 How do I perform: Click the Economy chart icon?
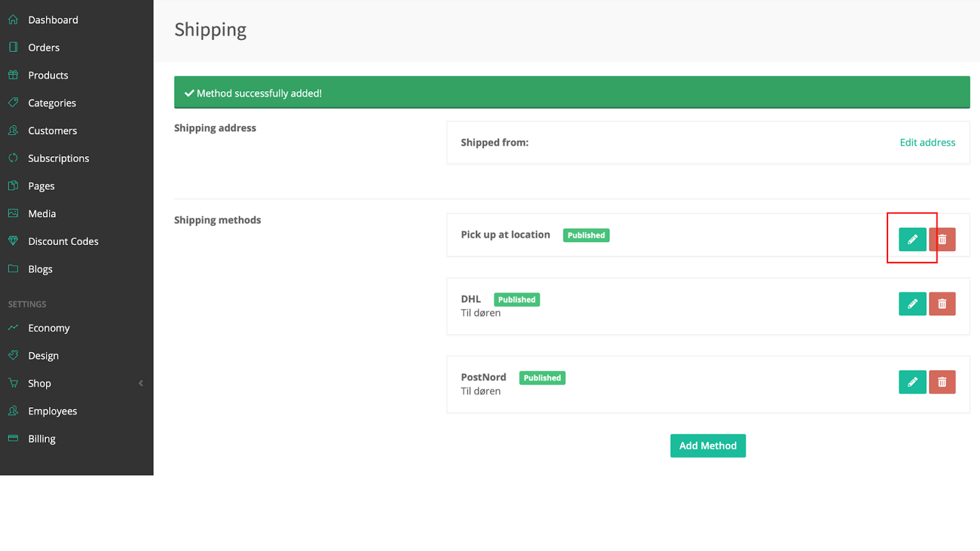pyautogui.click(x=13, y=328)
